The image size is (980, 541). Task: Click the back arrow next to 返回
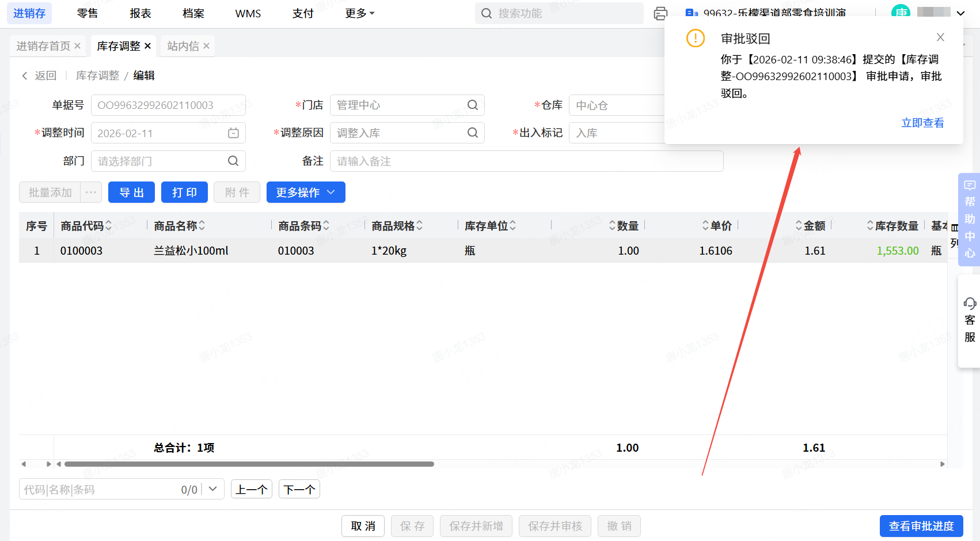(x=25, y=75)
